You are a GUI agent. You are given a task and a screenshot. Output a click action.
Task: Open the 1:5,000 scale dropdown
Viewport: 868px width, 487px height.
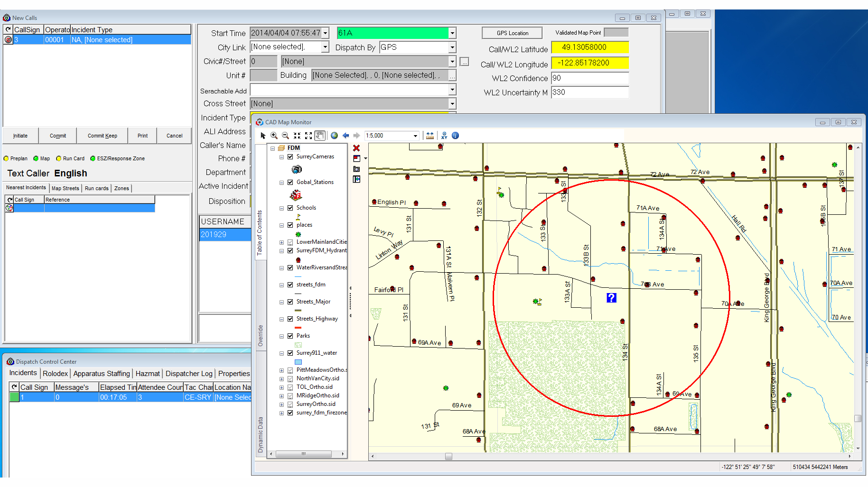414,135
